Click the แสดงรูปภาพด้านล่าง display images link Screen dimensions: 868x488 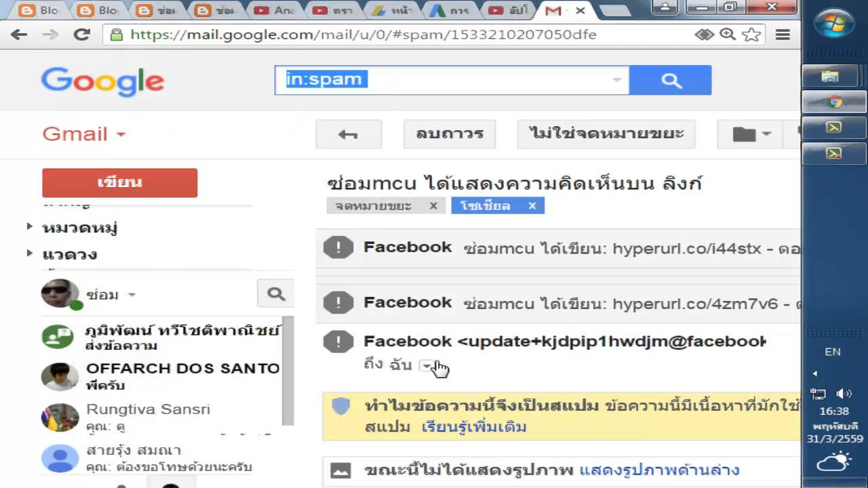click(x=659, y=470)
